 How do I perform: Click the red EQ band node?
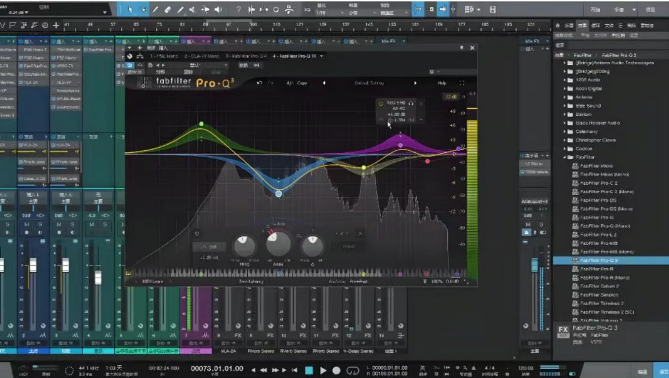click(x=428, y=161)
